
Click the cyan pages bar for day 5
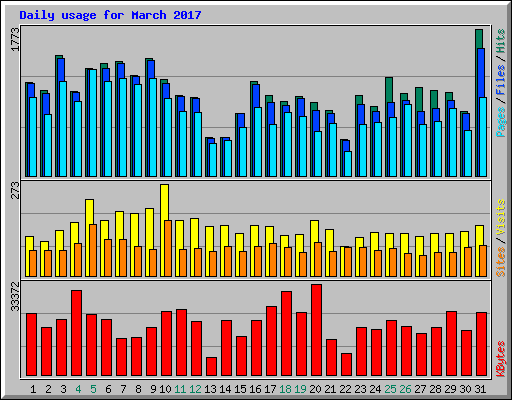click(93, 123)
